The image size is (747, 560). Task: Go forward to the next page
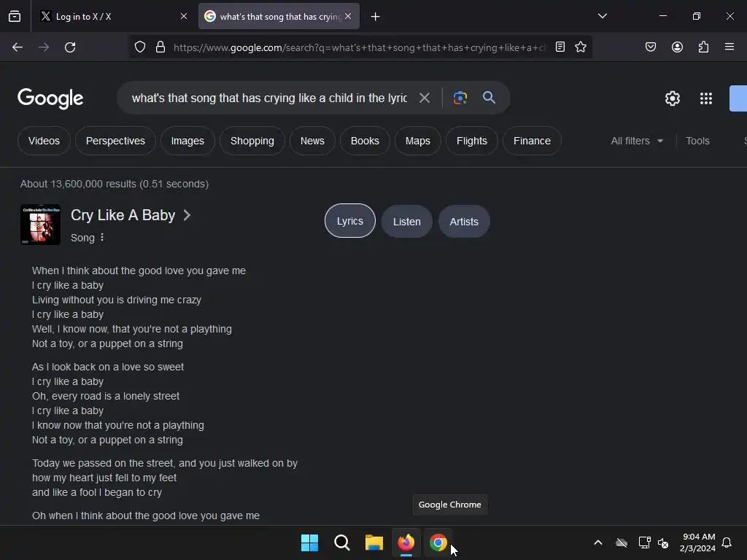[x=44, y=47]
